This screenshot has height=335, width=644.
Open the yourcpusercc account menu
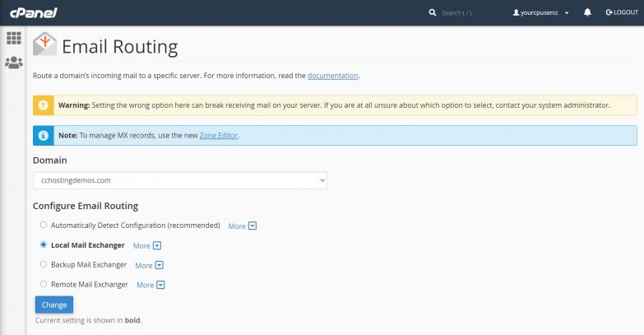(541, 13)
